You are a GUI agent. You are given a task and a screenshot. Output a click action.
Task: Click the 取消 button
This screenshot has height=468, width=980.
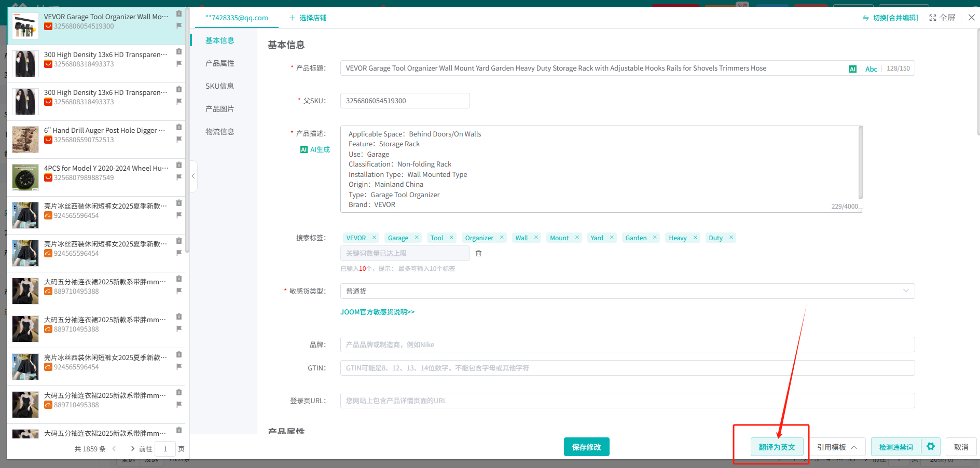pyautogui.click(x=961, y=447)
